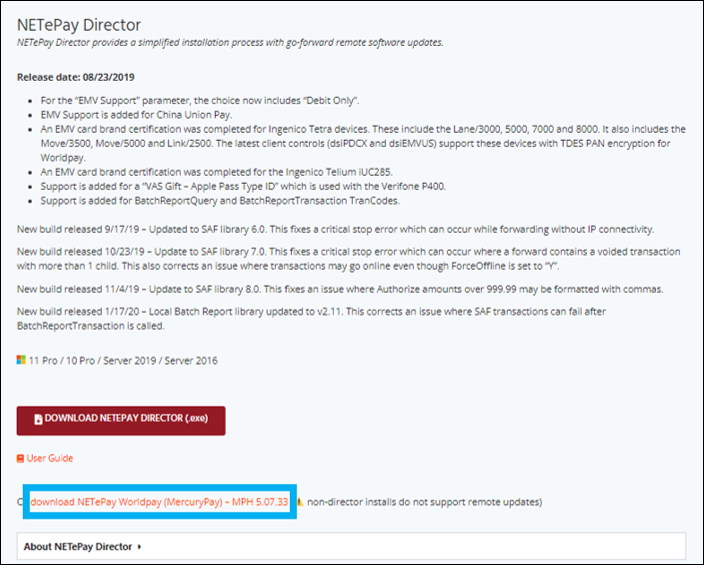This screenshot has height=565, width=704.
Task: Select the Release date 08/23/2019 text
Action: point(76,77)
